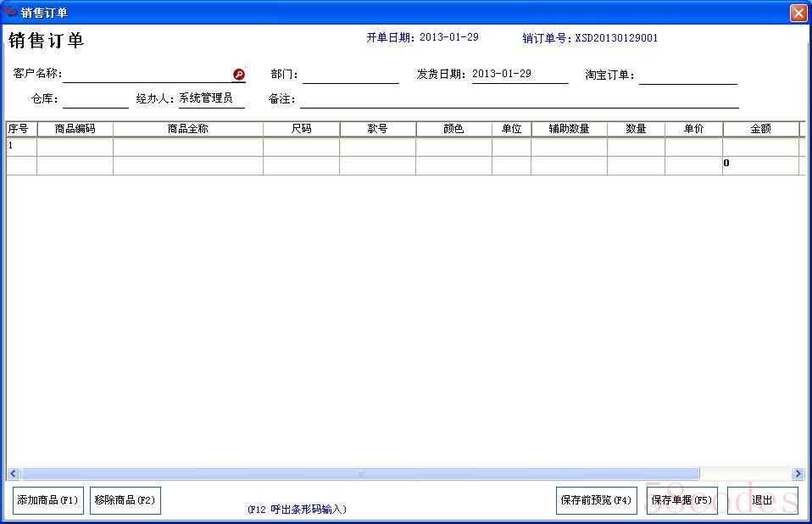Click the 移除商品(F2) button
This screenshot has width=812, height=524.
125,500
